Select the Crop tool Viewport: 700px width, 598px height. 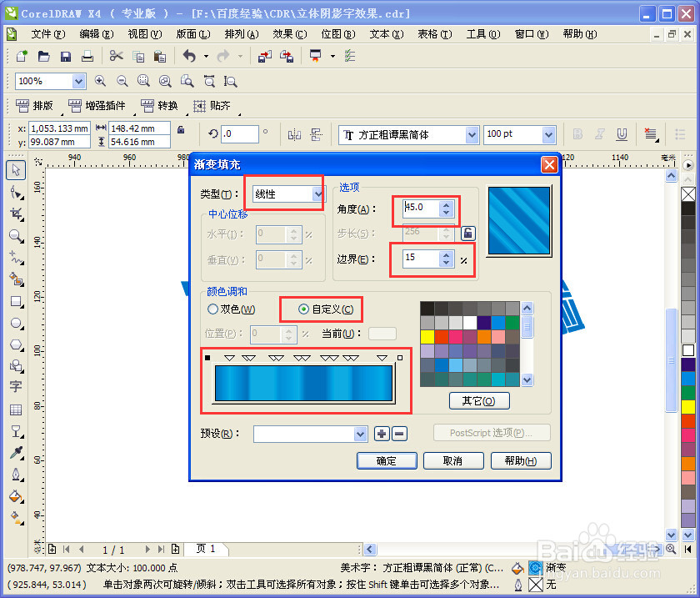tap(16, 214)
